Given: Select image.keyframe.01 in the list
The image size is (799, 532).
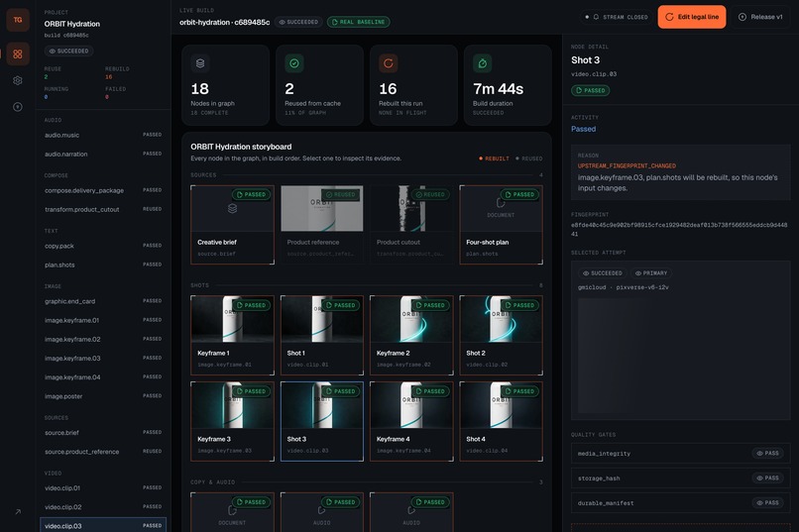Looking at the screenshot, I should pos(103,320).
